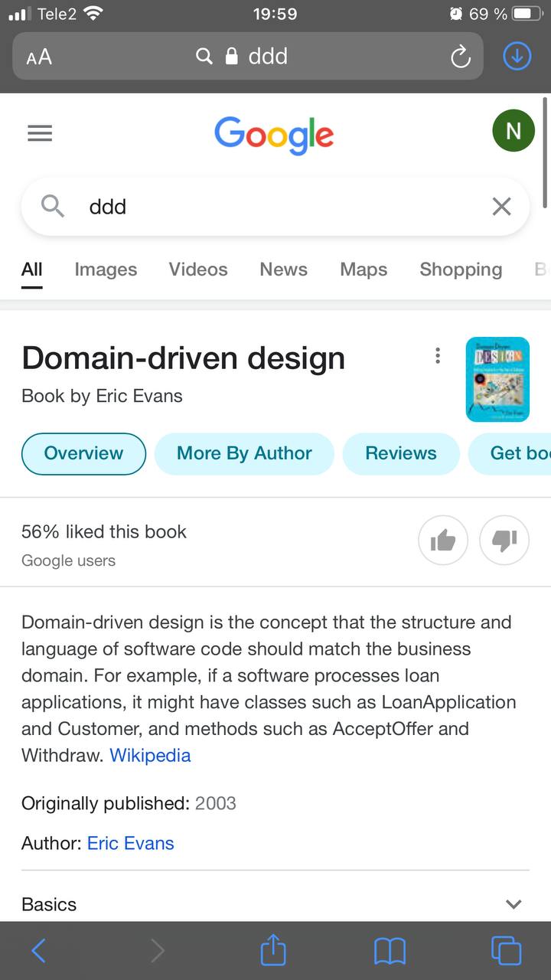This screenshot has width=551, height=980.
Task: Tap the magnifier in search box
Action: coord(52,206)
